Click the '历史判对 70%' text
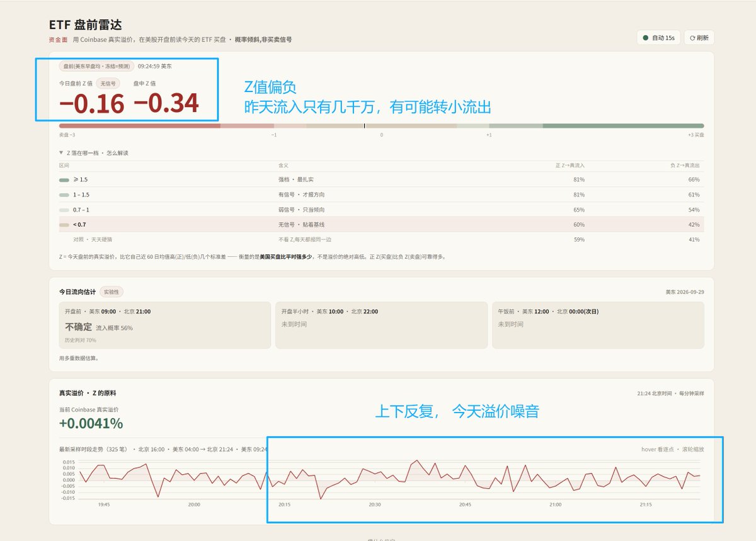Viewport: 756px width, 541px height. [x=81, y=340]
